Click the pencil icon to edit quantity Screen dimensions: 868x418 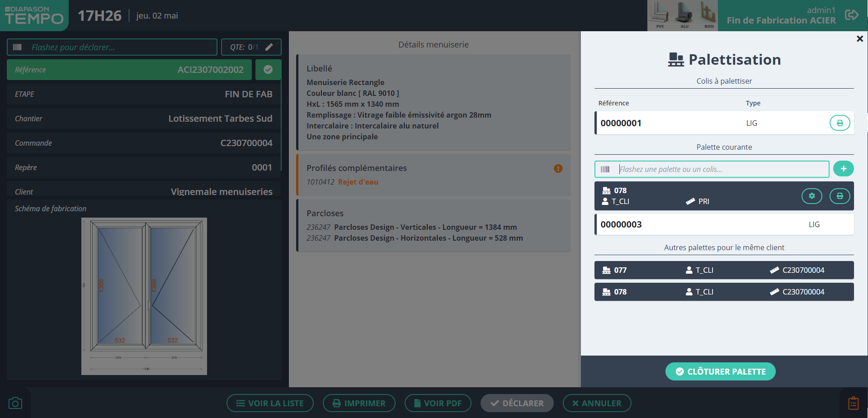269,47
